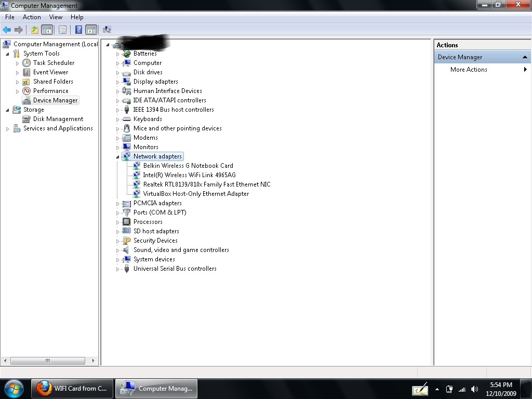Click the Forward arrow toolbar icon

tap(19, 30)
